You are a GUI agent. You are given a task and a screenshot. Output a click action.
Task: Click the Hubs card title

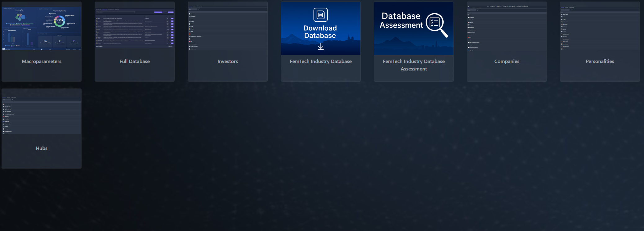tap(42, 148)
